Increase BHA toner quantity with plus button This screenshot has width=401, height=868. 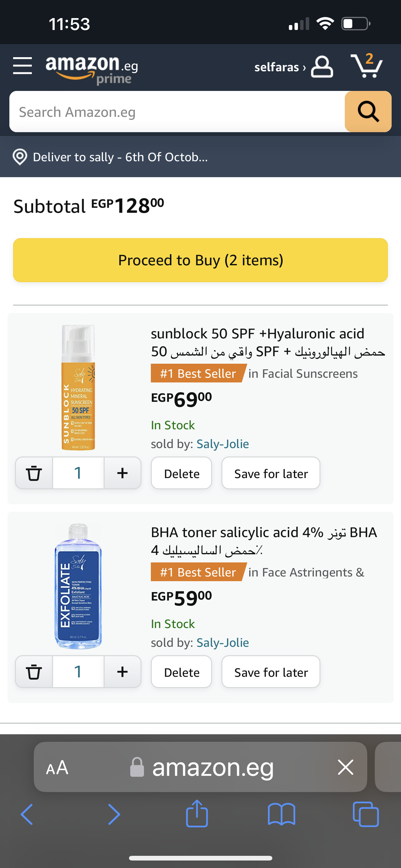[x=122, y=671]
